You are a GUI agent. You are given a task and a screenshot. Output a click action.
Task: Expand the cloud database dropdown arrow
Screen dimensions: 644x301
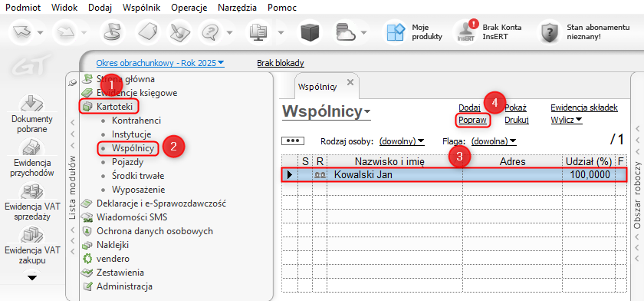[x=364, y=32]
